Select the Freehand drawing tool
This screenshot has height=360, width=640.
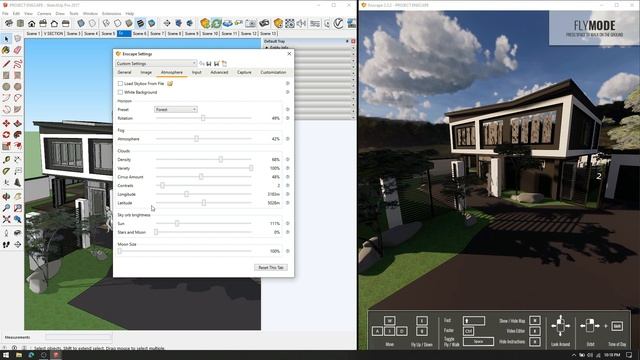(17, 64)
